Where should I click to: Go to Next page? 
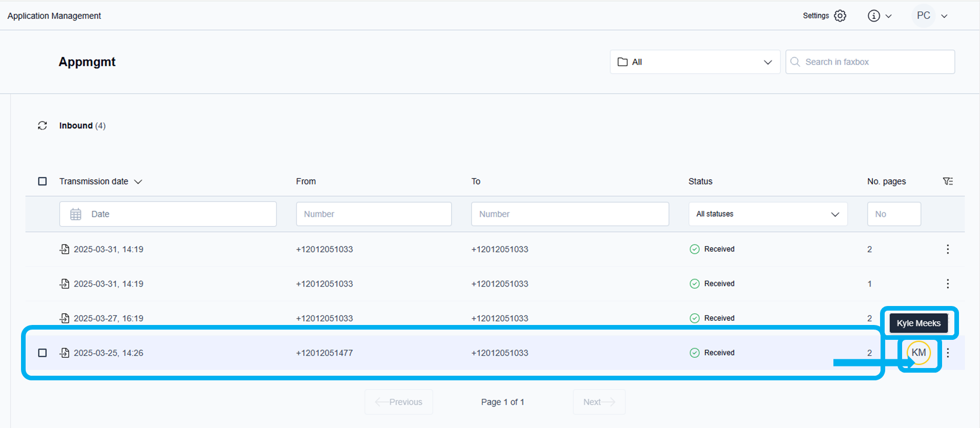click(x=599, y=402)
